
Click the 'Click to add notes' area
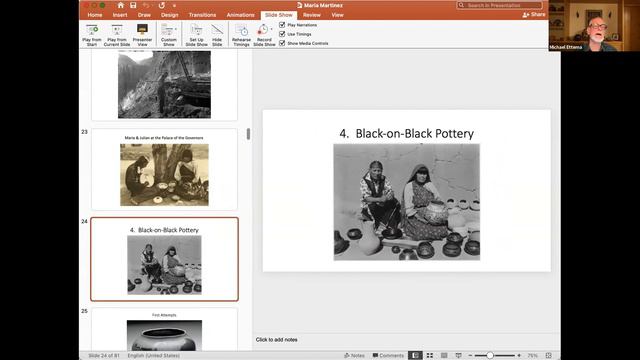[x=276, y=340]
